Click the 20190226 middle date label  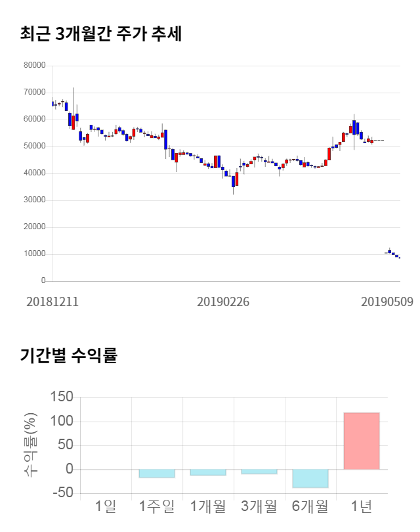tap(224, 303)
